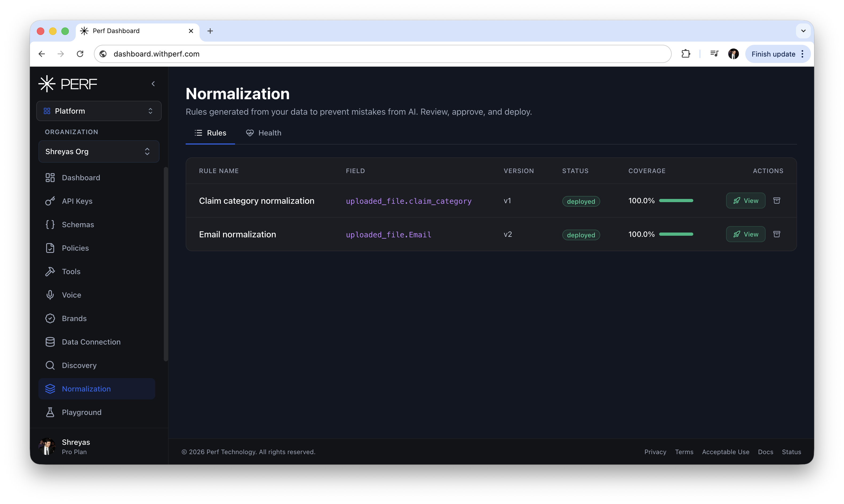
Task: Open the Platform selector dropdown
Action: (99, 111)
